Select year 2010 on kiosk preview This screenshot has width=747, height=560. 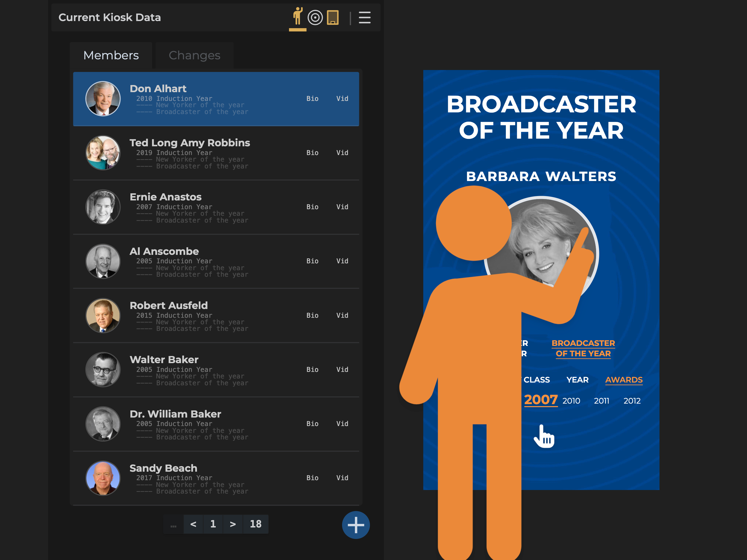pos(571,401)
